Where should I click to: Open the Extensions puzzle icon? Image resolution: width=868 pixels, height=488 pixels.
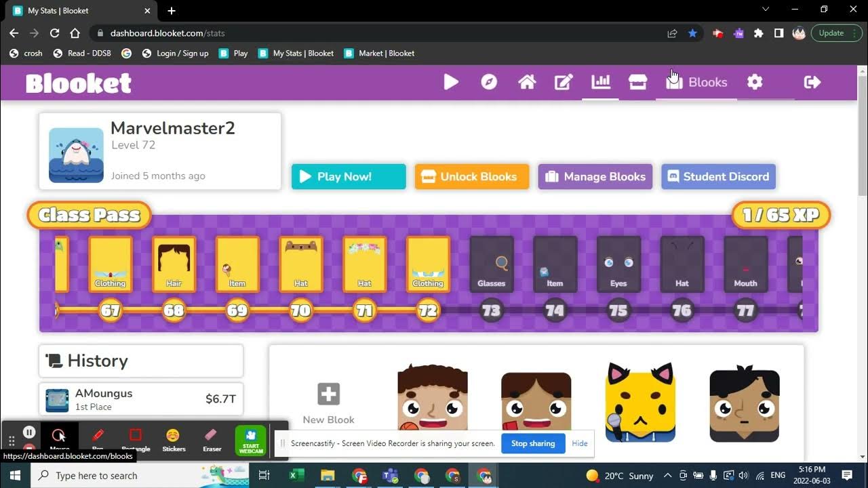[759, 33]
